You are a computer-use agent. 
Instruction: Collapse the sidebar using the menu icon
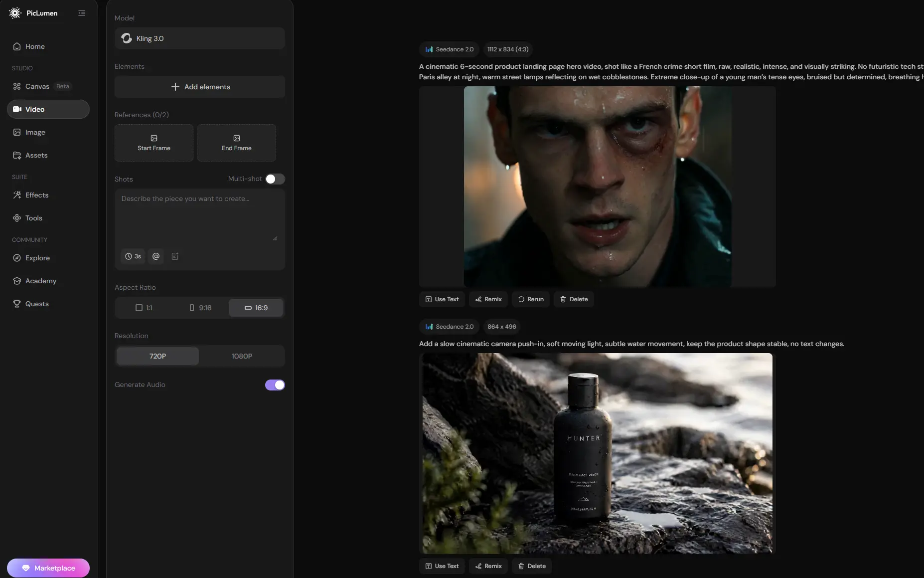(x=82, y=13)
